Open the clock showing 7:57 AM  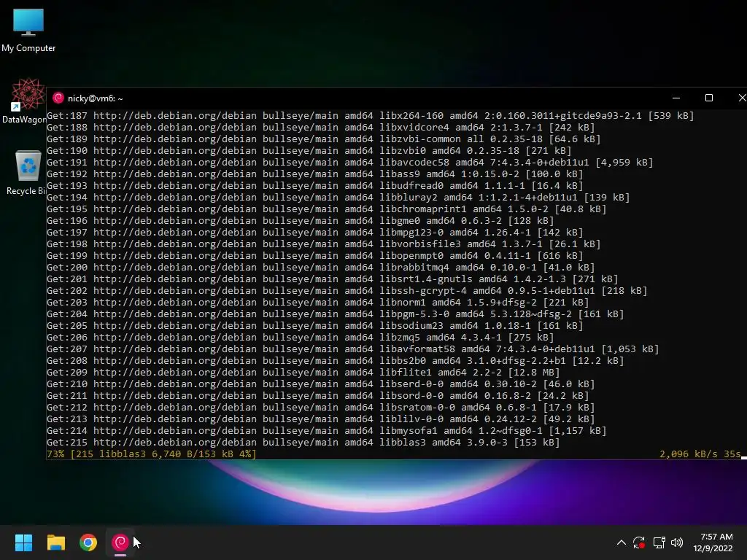tap(713, 542)
